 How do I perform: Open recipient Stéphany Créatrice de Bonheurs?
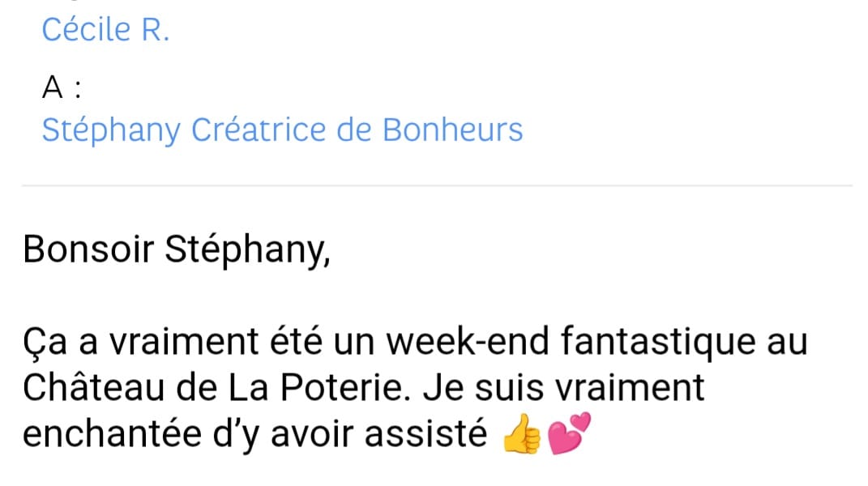pyautogui.click(x=282, y=130)
